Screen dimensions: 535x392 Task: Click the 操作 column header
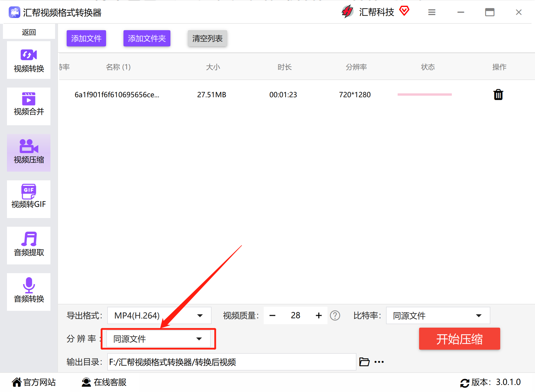pos(499,67)
